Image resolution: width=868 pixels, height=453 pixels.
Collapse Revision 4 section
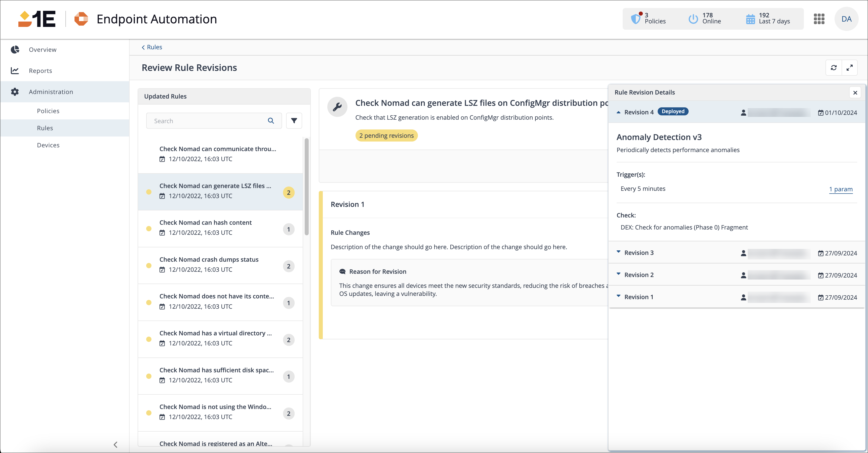point(618,112)
